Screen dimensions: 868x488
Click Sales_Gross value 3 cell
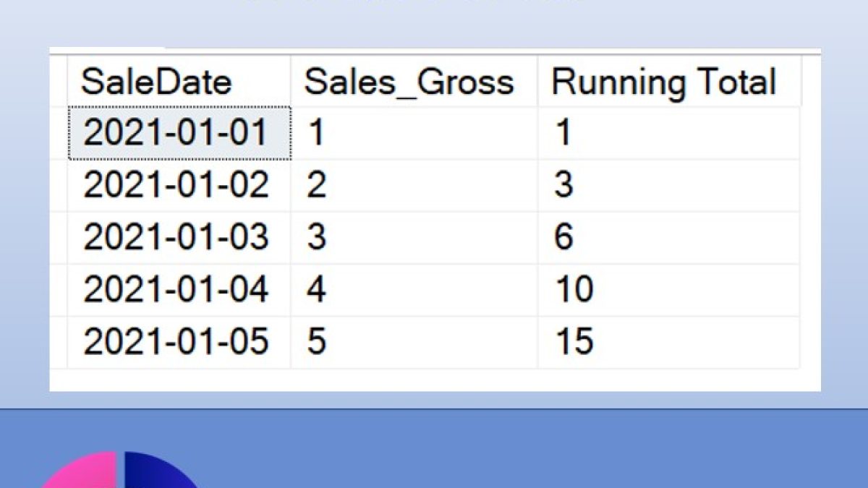414,238
